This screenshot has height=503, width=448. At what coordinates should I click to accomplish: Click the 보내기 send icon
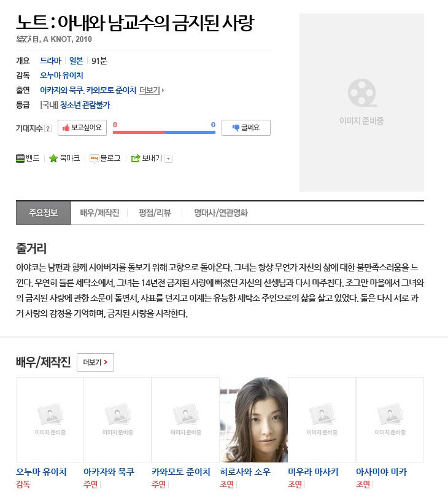pos(136,158)
